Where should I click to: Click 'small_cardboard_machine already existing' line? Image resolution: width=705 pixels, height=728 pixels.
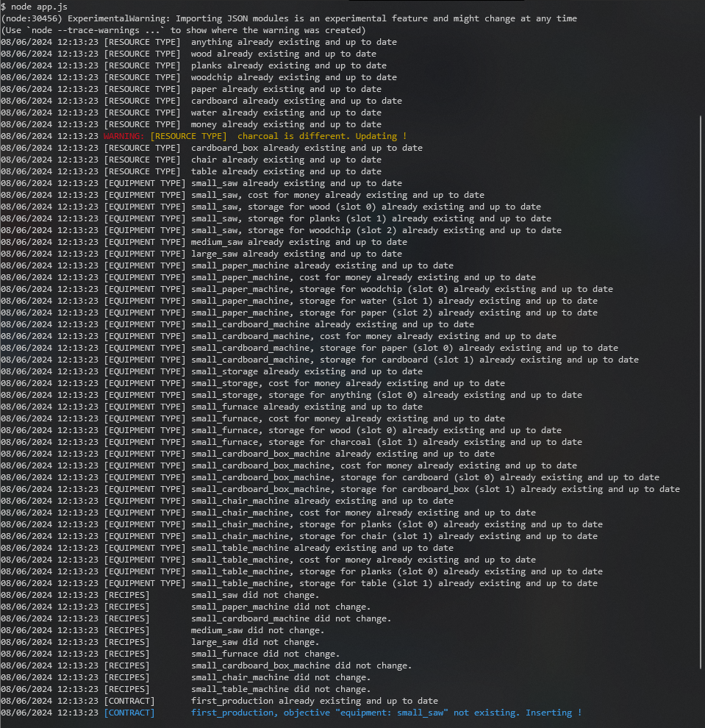tap(237, 324)
